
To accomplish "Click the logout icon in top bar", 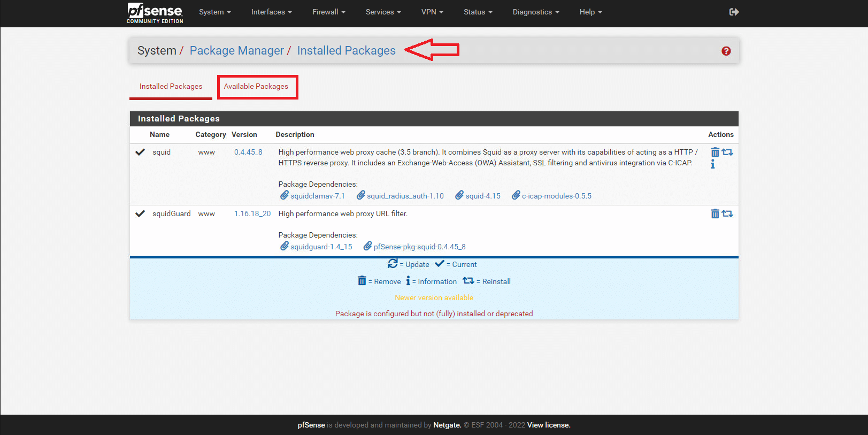I will (x=734, y=12).
